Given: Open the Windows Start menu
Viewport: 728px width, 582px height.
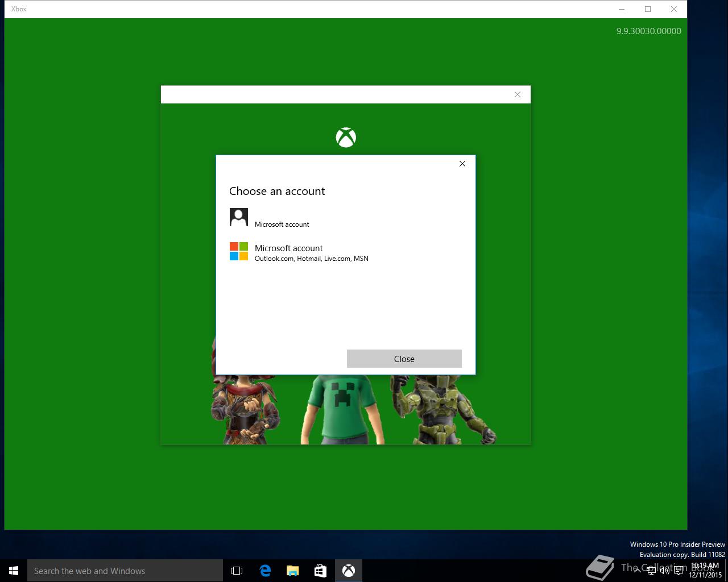Looking at the screenshot, I should 14,571.
